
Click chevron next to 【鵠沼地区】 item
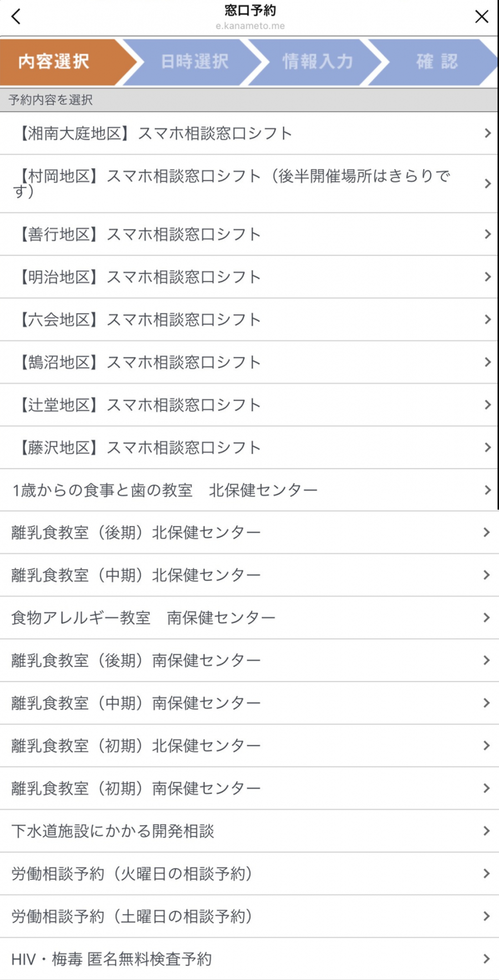pyautogui.click(x=487, y=362)
